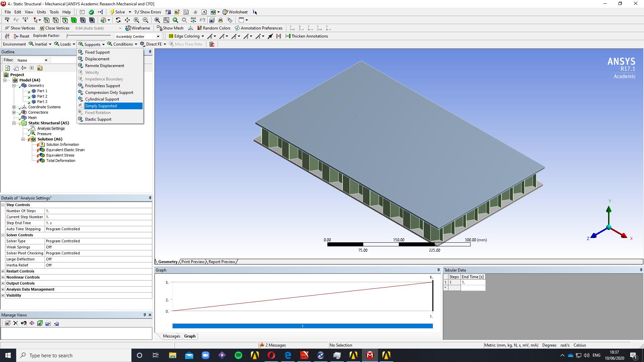Open the Assembly Center dropdown
This screenshot has width=644, height=362.
coord(138,36)
